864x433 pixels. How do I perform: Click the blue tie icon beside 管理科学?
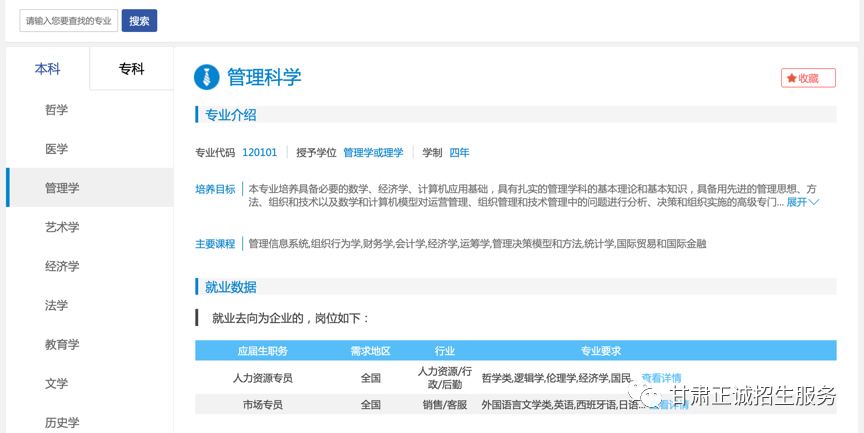click(x=207, y=77)
